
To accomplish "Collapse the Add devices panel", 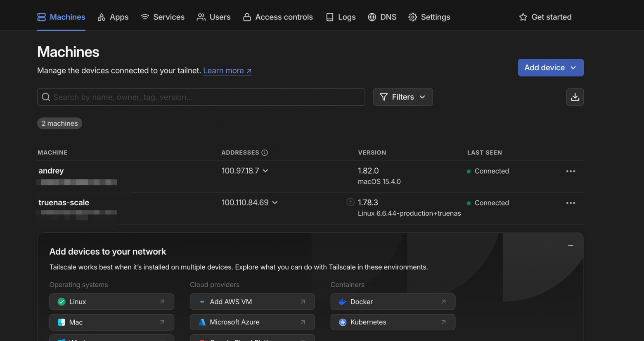I will point(571,246).
